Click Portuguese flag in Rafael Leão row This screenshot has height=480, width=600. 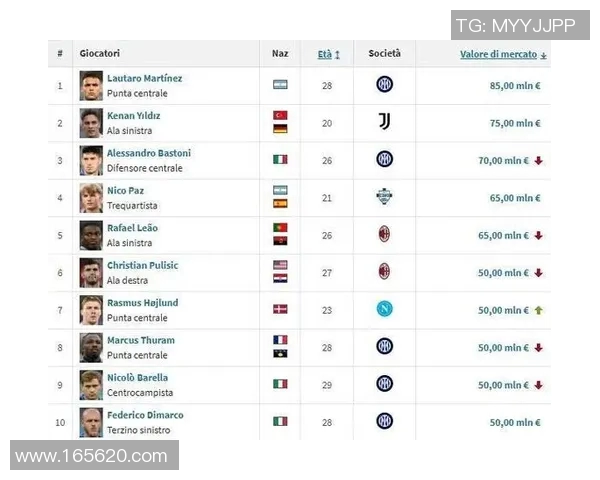[280, 228]
